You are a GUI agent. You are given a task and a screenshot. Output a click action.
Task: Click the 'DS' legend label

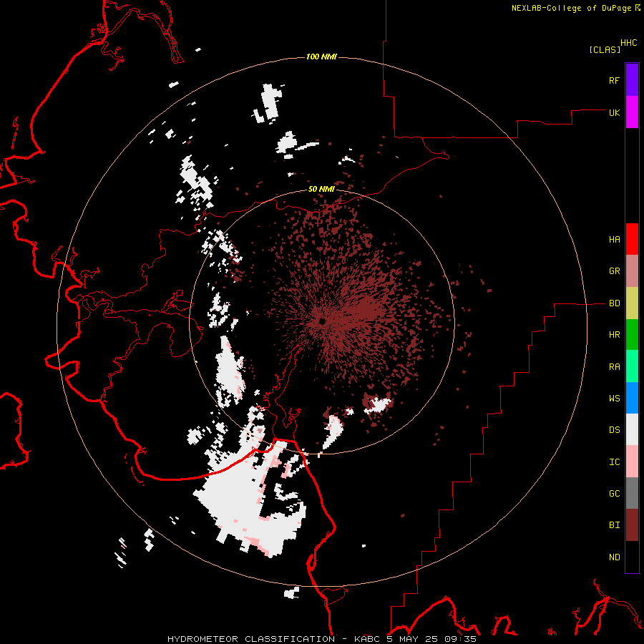614,430
